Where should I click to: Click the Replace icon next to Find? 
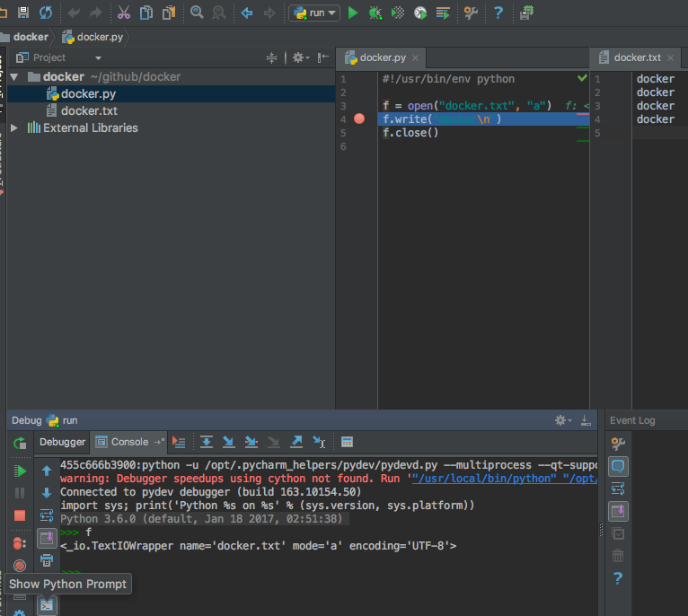pos(218,13)
